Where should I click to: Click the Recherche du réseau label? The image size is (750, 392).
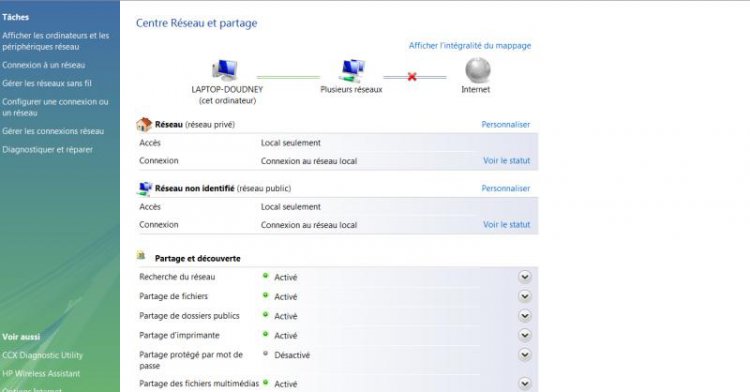pyautogui.click(x=177, y=277)
